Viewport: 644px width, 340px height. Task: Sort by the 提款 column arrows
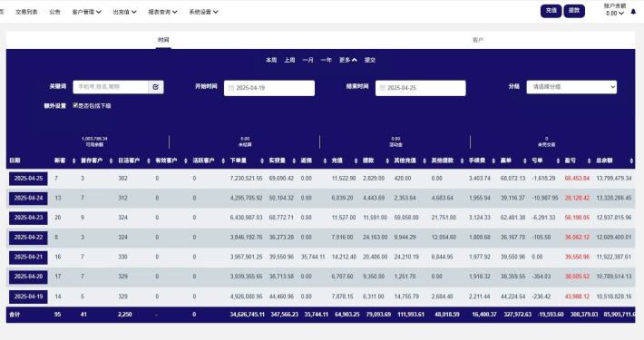pos(387,160)
